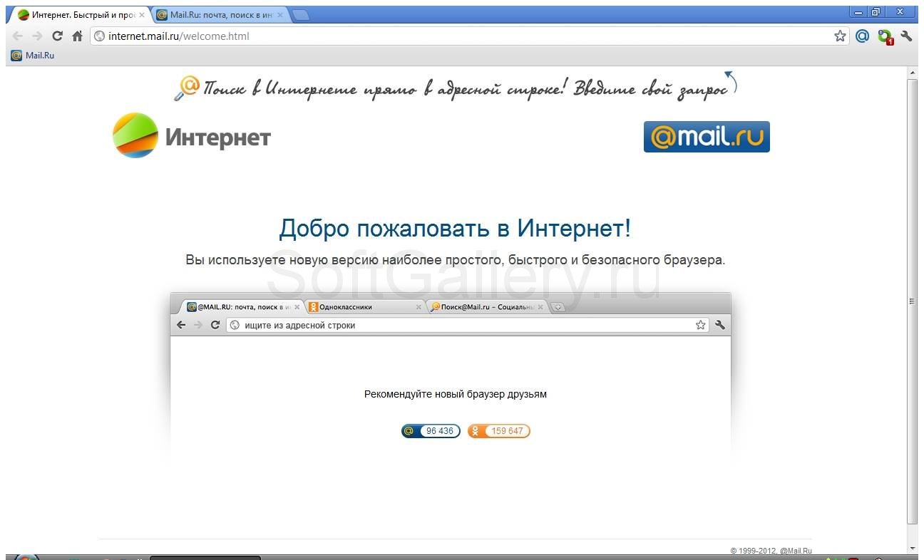Open the home page via house icon
This screenshot has height=560, width=924.
(x=78, y=36)
